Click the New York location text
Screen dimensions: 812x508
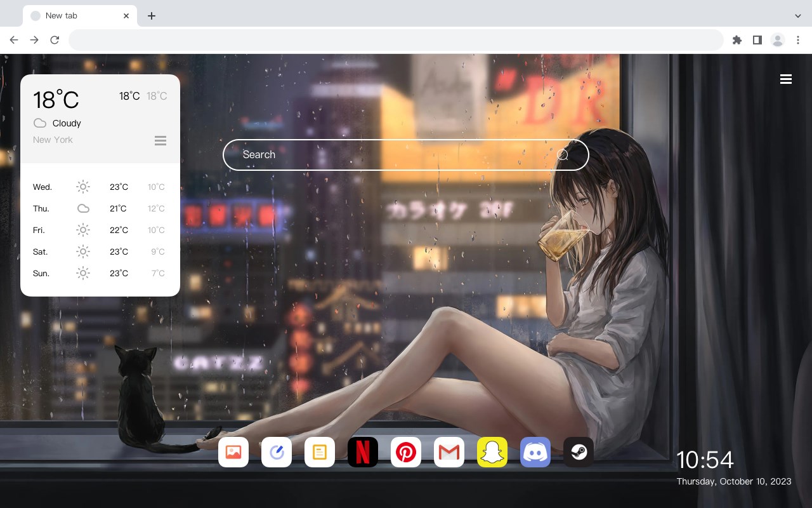coord(53,140)
